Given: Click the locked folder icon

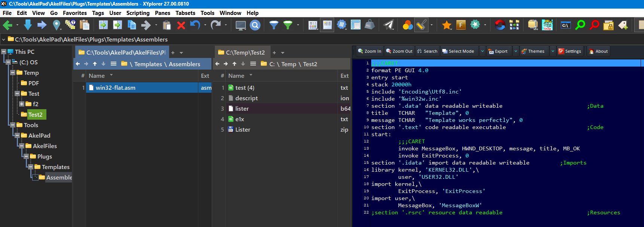Looking at the screenshot, I should click(608, 25).
